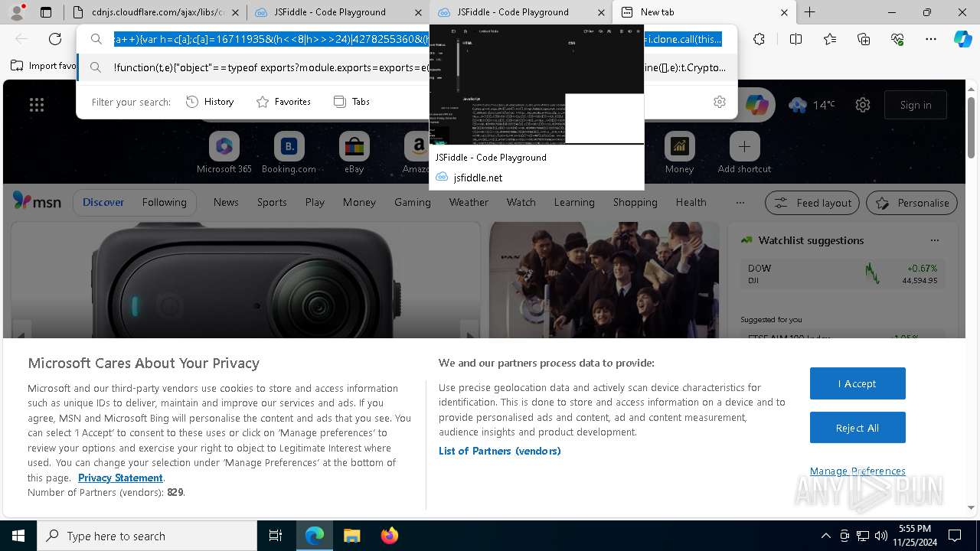
Task: Open split screen icon in toolbar
Action: [795, 39]
